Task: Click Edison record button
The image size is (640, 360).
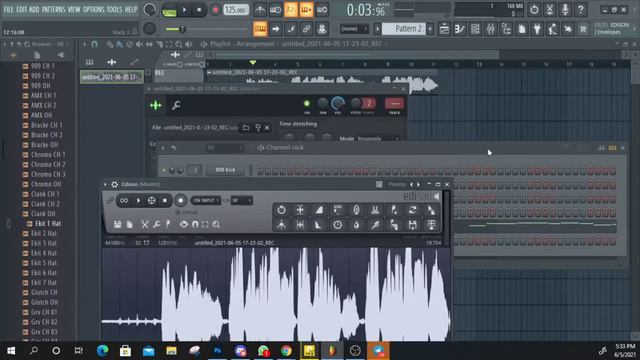Action: [x=180, y=200]
